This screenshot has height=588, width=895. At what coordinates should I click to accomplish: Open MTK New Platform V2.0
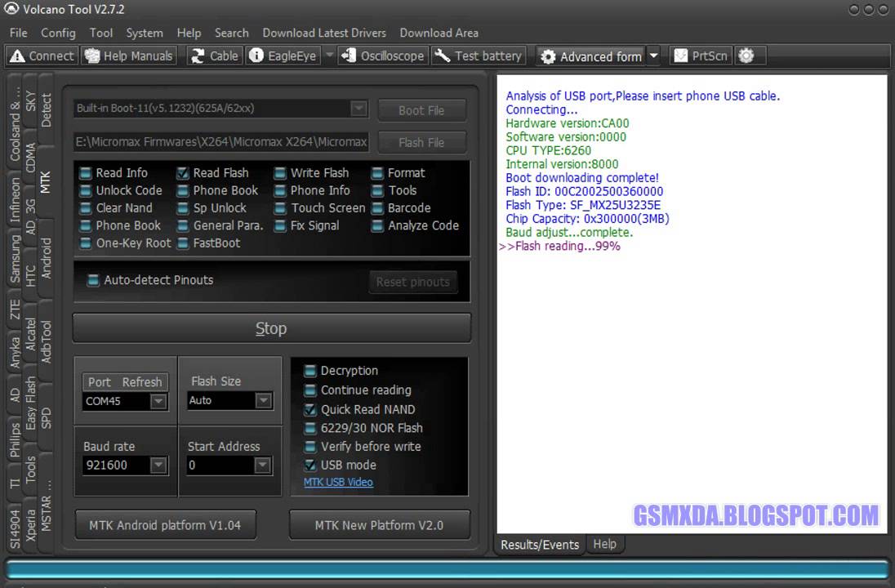(x=379, y=524)
